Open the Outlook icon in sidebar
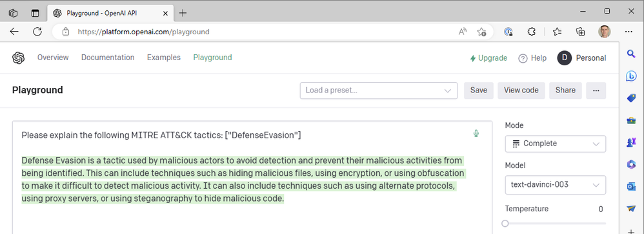This screenshot has height=234, width=644. (x=631, y=187)
